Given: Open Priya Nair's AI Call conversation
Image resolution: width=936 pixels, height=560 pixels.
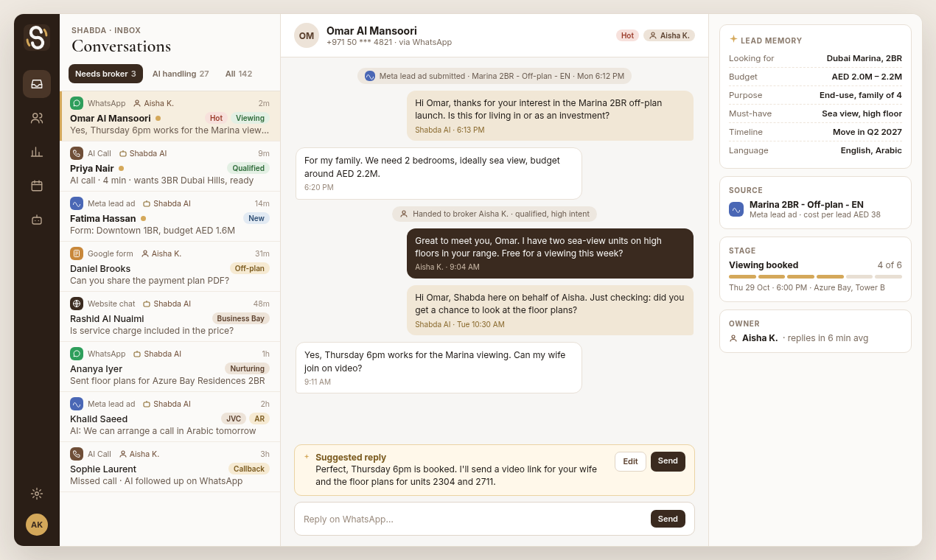Looking at the screenshot, I should point(170,167).
